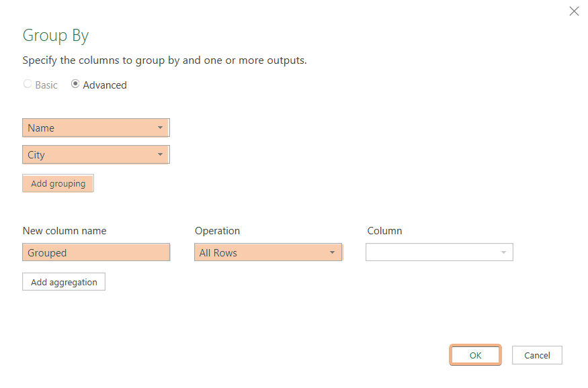Click the Name dropdown arrow icon
588x388 pixels.
point(161,128)
